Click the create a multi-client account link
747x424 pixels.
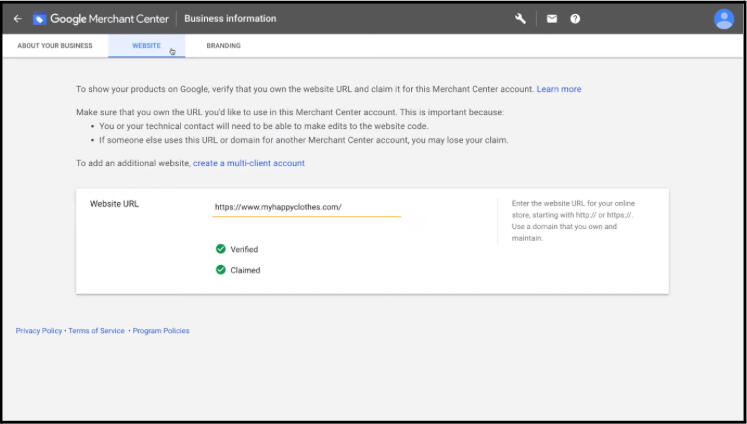pos(248,163)
